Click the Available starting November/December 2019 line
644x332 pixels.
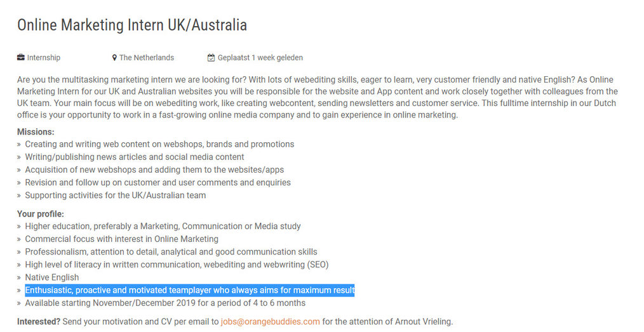point(165,303)
